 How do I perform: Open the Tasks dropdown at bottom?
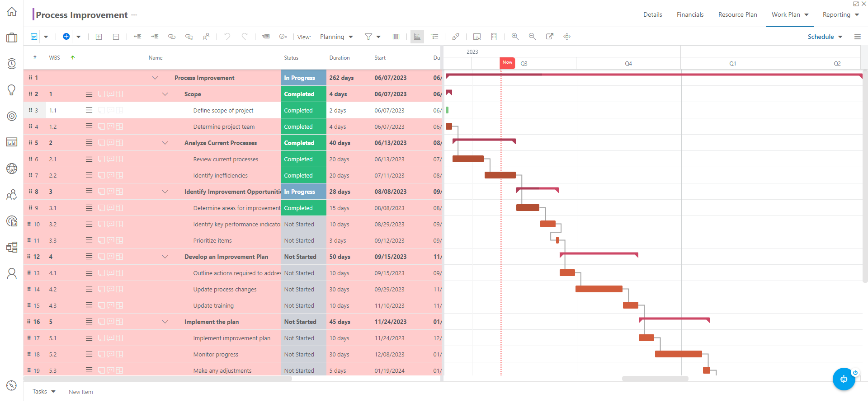pyautogui.click(x=44, y=391)
